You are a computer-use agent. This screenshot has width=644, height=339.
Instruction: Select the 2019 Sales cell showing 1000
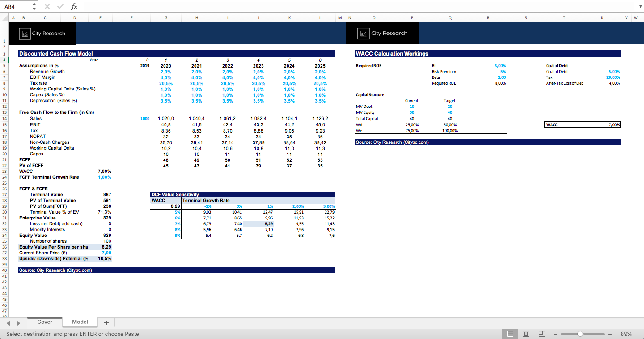[x=145, y=119]
